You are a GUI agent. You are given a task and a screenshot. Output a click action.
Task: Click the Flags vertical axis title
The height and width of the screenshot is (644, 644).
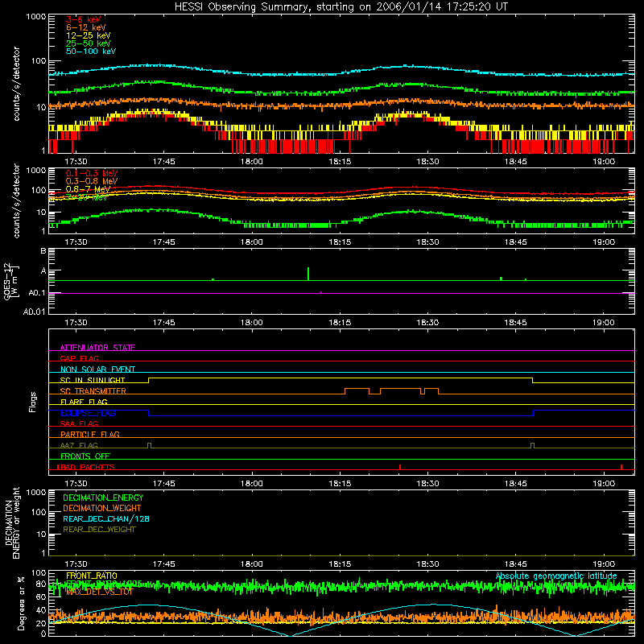32,402
